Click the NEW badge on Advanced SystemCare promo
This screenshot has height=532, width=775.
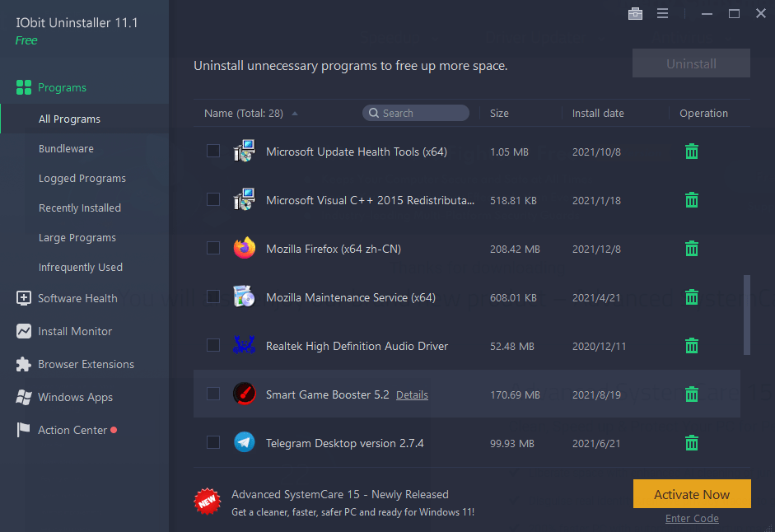click(207, 502)
